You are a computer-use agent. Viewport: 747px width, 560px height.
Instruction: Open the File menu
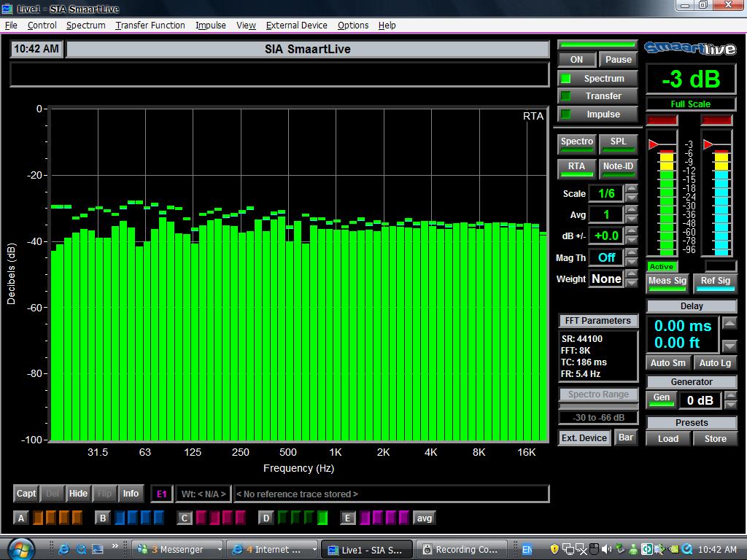click(11, 26)
